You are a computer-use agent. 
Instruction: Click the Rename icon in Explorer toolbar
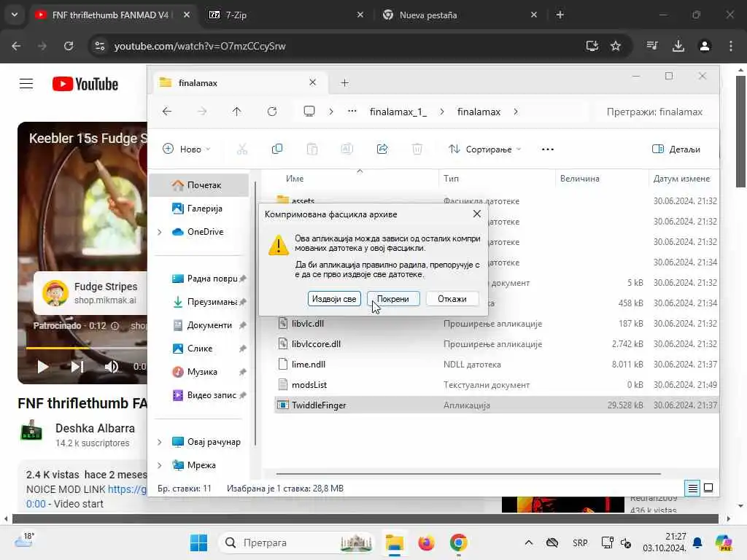pos(347,149)
